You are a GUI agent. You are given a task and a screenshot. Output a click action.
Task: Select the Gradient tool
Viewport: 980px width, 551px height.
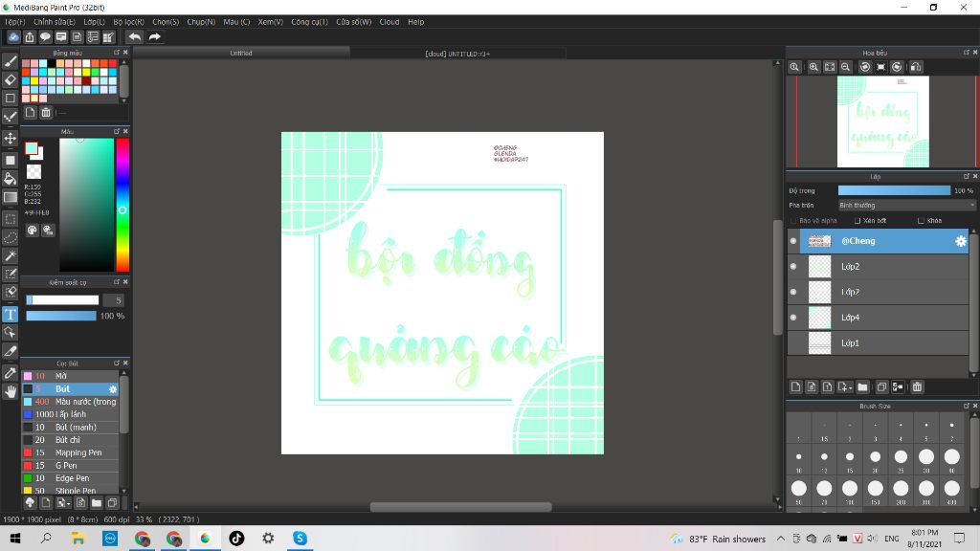[10, 197]
